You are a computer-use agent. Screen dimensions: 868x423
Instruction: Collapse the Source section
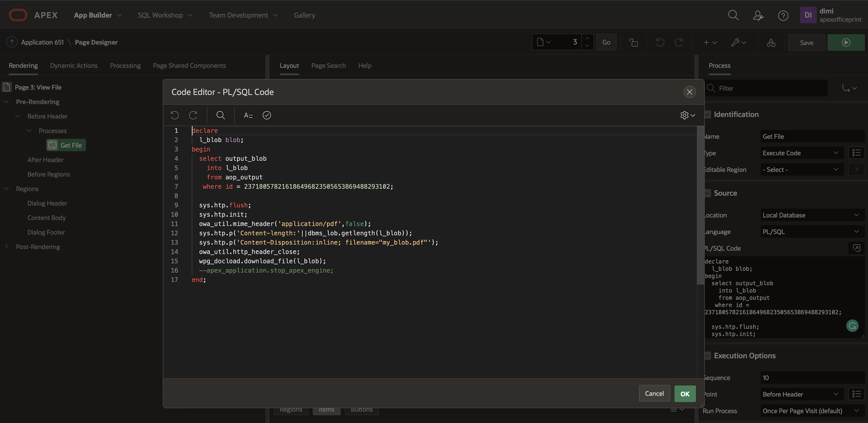[708, 193]
